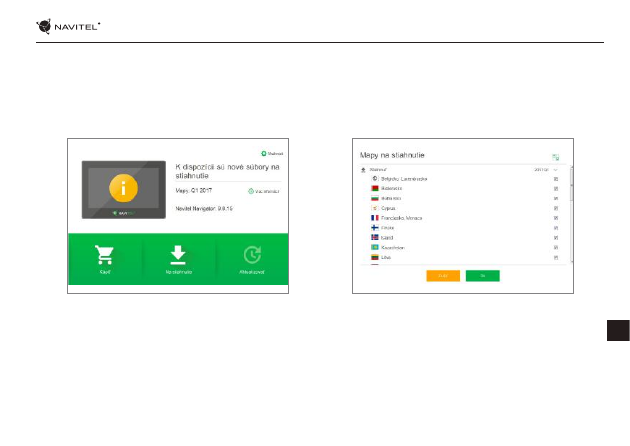This screenshot has width=630, height=446.
Task: Click the select-all icon beside Mapy na stiahnutie
Action: pyautogui.click(x=556, y=157)
